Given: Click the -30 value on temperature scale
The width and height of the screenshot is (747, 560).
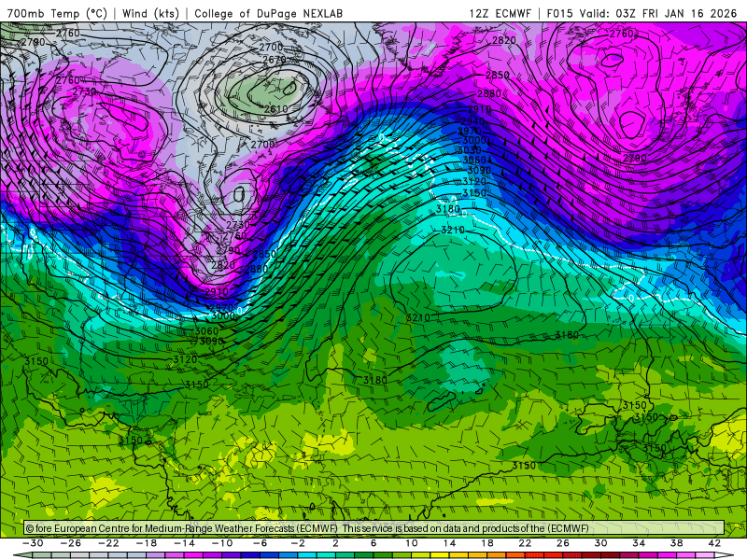Looking at the screenshot, I should coord(33,543).
